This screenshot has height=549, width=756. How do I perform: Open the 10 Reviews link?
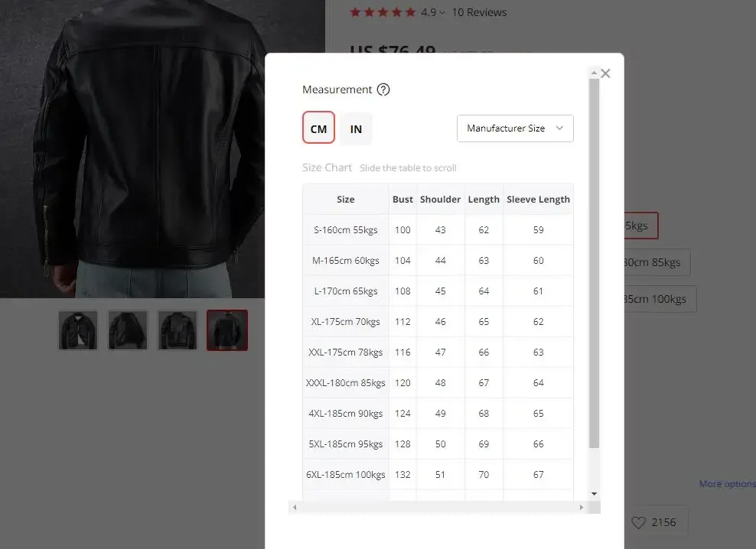(x=479, y=12)
